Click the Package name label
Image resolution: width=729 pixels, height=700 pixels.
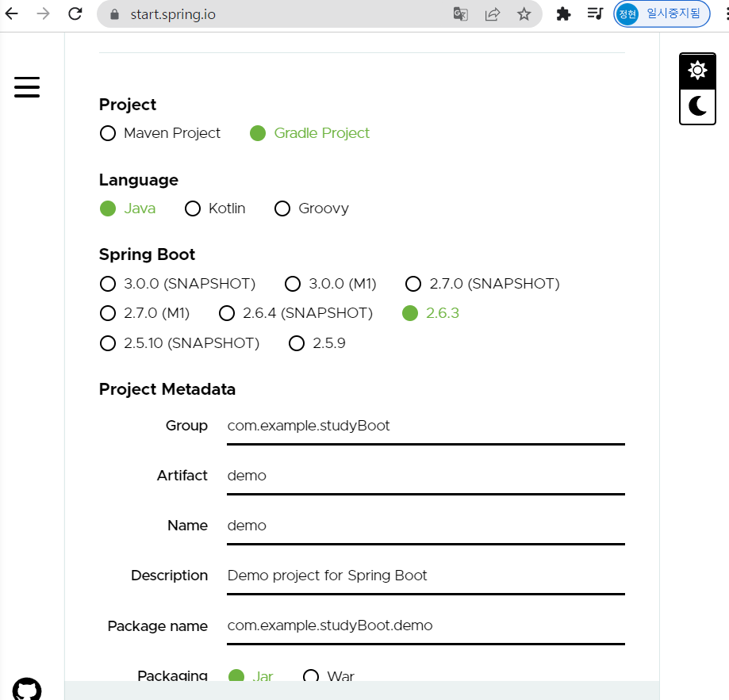[158, 626]
